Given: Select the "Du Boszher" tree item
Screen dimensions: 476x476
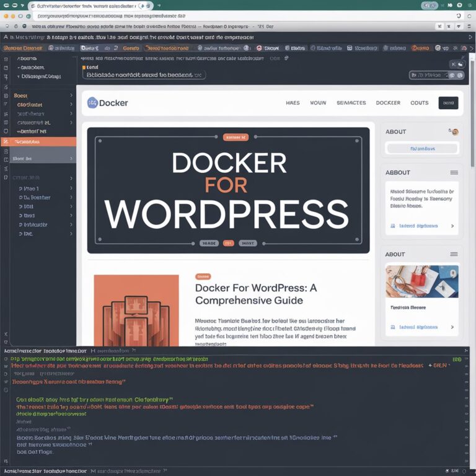Looking at the screenshot, I should click(35, 198).
